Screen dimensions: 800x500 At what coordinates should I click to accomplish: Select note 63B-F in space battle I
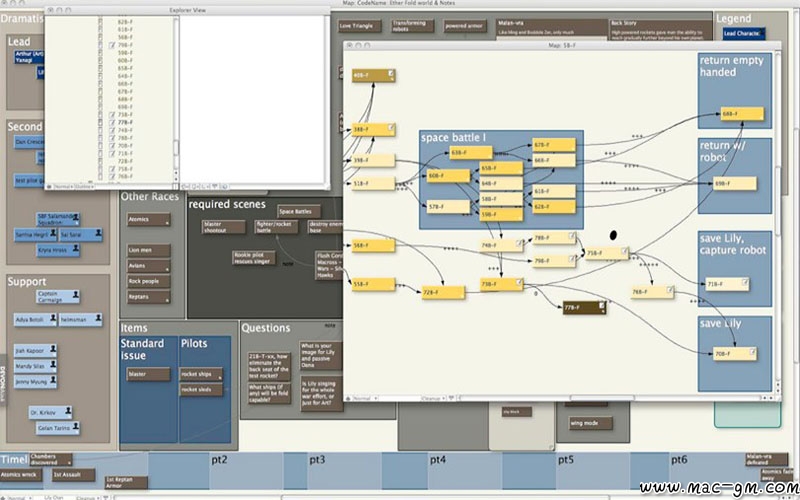[x=470, y=152]
